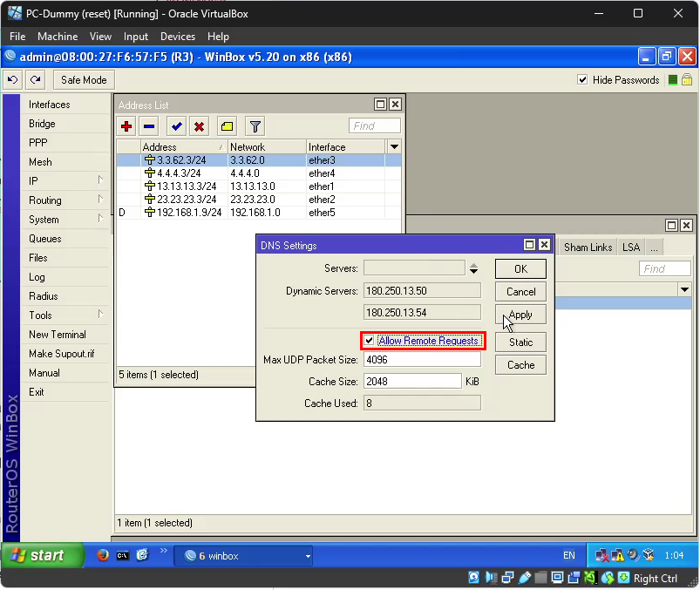Open the VirtualBox Help menu

[218, 37]
